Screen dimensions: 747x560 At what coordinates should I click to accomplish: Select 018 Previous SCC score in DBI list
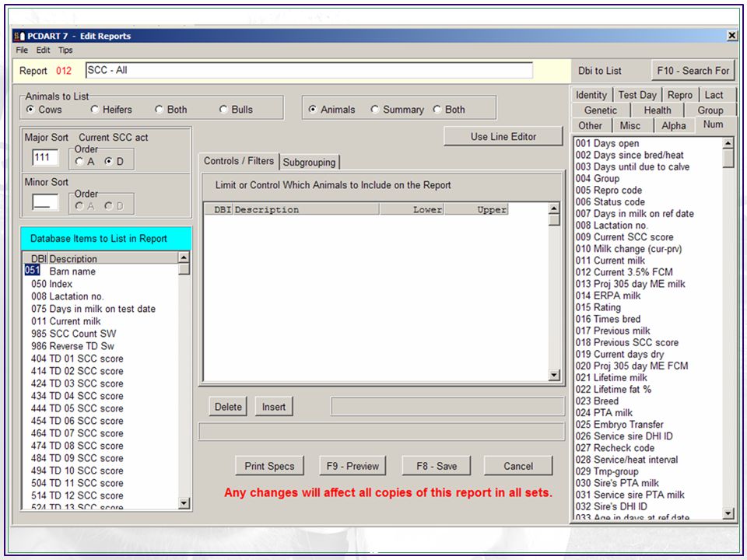[648, 342]
